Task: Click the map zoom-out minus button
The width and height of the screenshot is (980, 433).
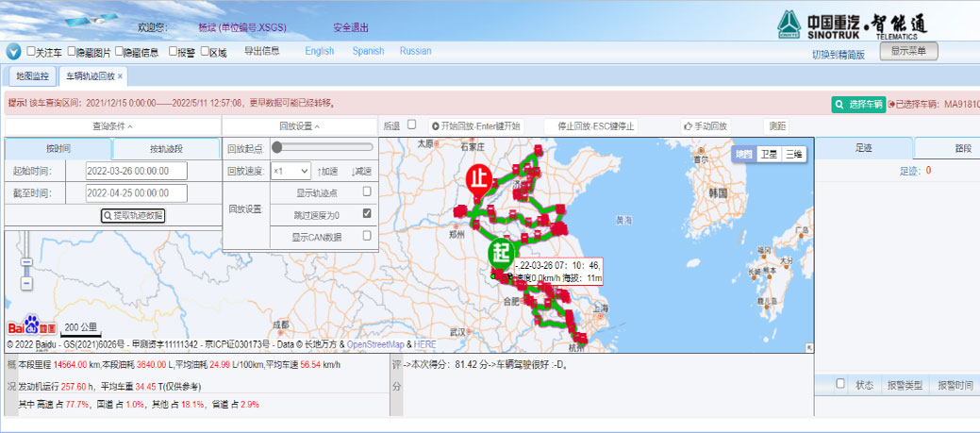Action: (26, 284)
